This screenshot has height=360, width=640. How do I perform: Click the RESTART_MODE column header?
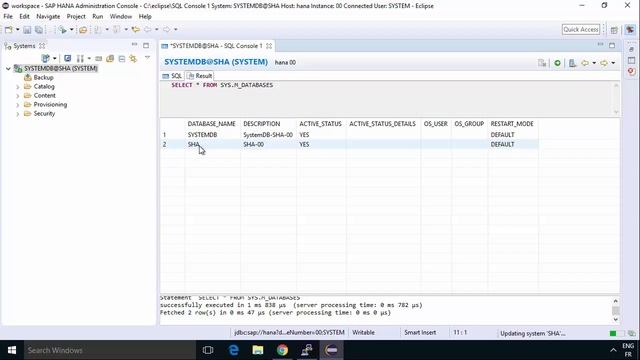(x=512, y=124)
